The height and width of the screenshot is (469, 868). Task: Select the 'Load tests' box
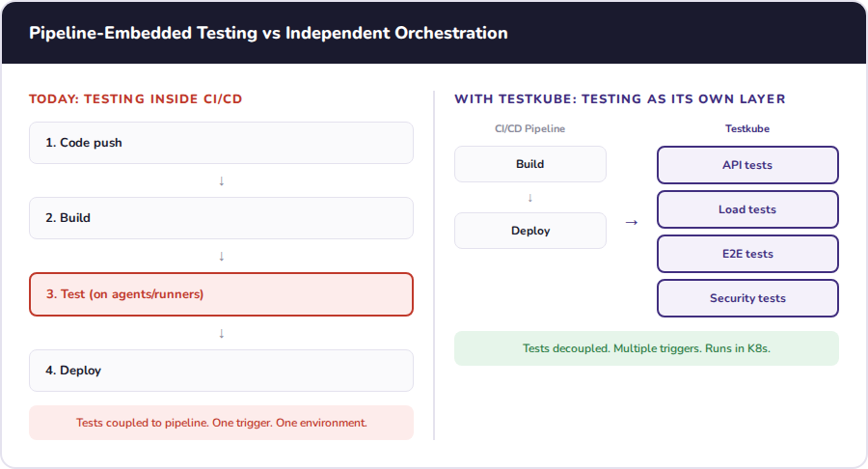(747, 209)
